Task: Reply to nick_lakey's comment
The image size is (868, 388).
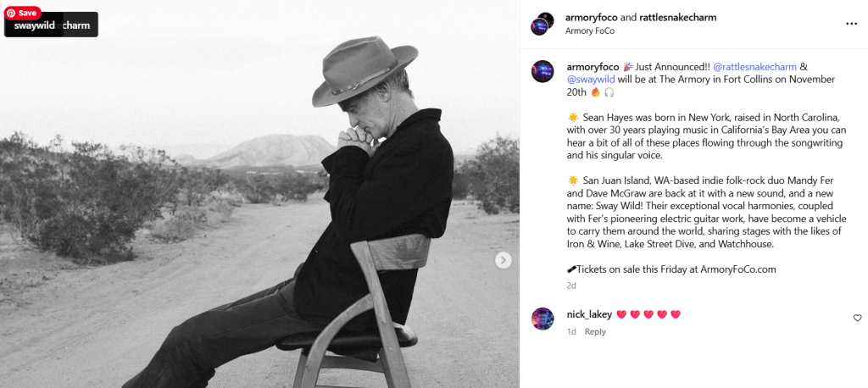Action: coord(595,331)
